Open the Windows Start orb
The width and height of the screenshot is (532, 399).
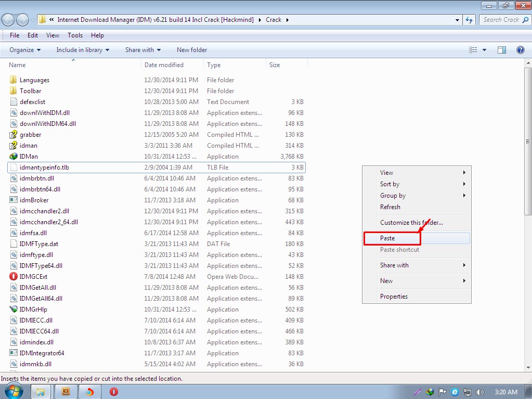point(14,391)
